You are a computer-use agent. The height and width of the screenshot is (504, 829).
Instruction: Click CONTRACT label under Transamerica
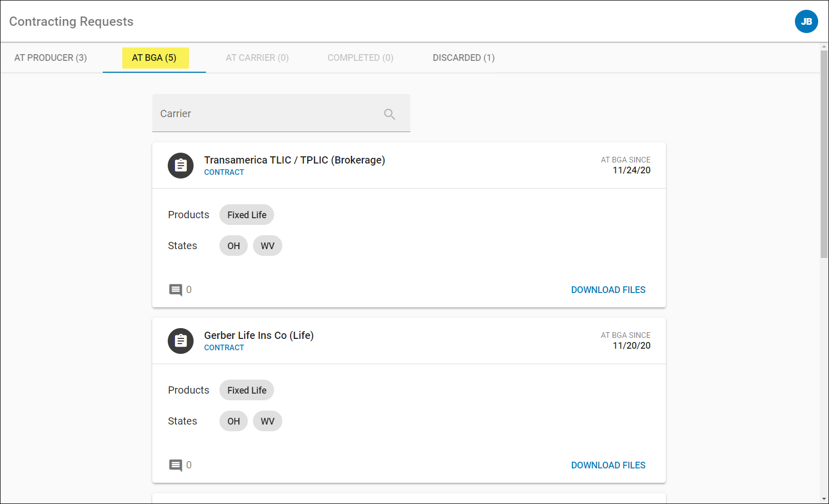point(224,172)
